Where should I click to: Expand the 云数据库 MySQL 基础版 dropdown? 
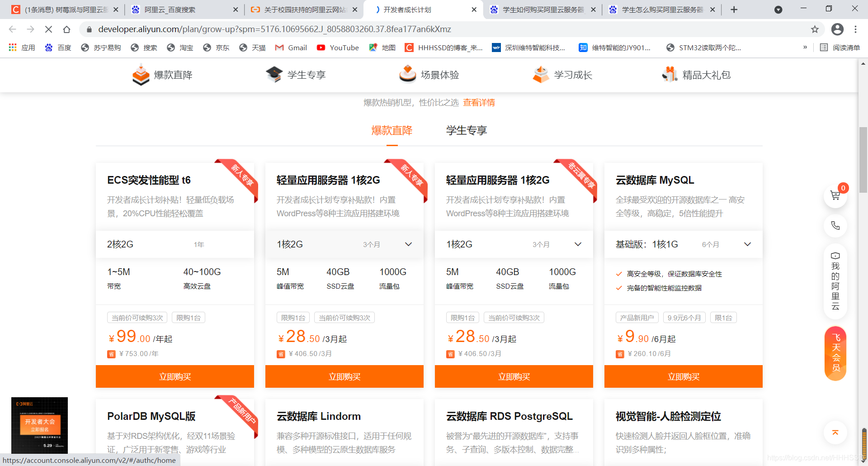coord(684,244)
